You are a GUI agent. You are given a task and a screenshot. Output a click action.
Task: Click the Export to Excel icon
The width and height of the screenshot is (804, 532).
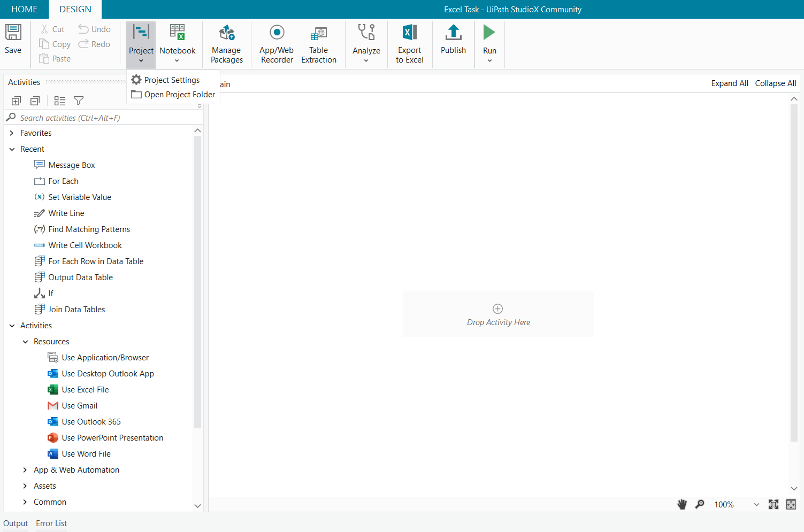[x=410, y=33]
